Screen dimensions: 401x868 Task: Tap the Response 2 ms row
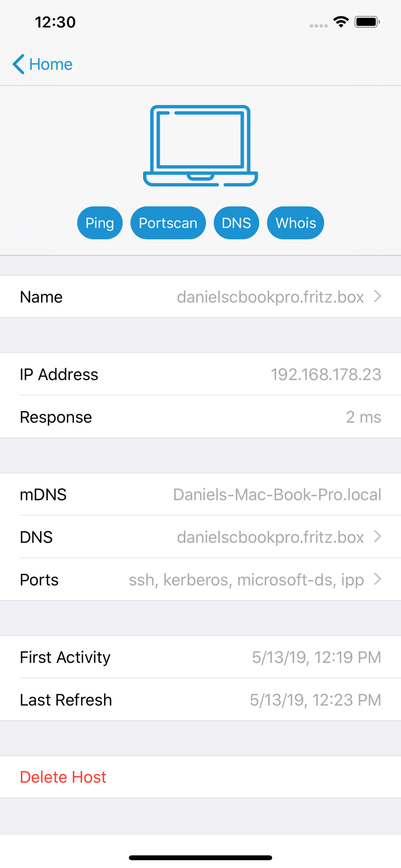pos(200,417)
